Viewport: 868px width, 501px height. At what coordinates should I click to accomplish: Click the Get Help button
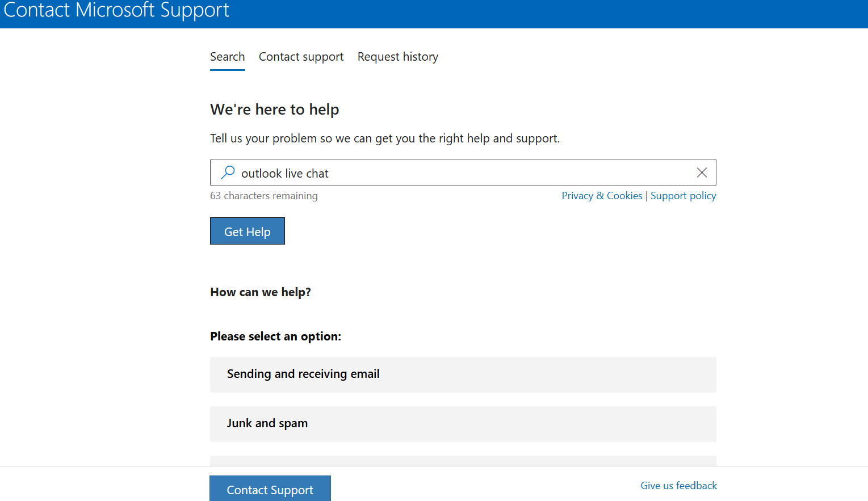point(248,231)
